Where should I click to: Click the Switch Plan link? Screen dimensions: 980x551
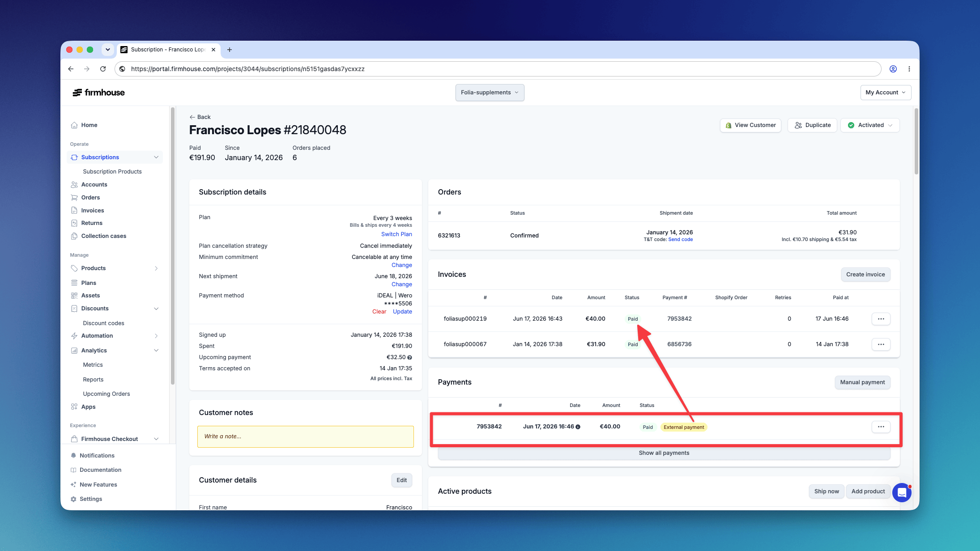click(396, 234)
